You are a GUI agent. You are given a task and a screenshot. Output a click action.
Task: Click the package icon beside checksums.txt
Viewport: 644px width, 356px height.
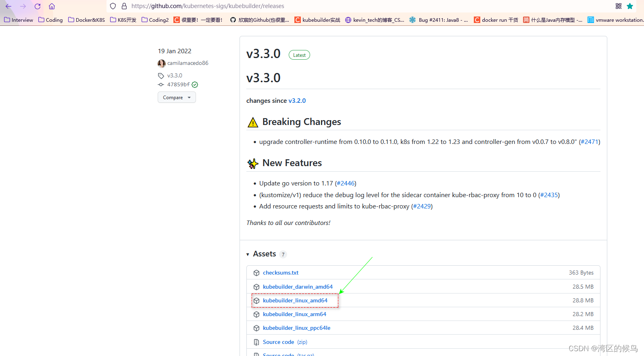pyautogui.click(x=256, y=273)
